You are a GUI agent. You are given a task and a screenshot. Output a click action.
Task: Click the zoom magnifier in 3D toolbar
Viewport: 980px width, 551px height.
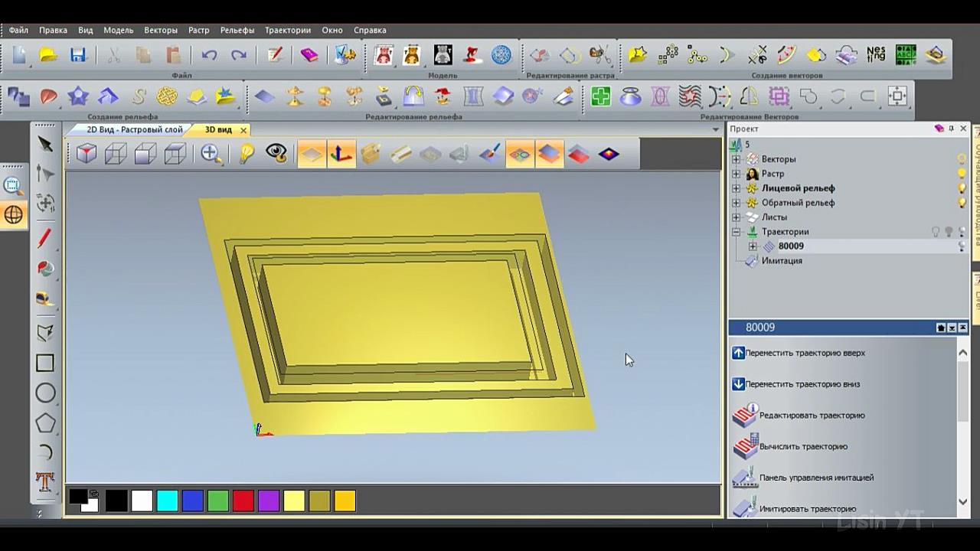(211, 154)
